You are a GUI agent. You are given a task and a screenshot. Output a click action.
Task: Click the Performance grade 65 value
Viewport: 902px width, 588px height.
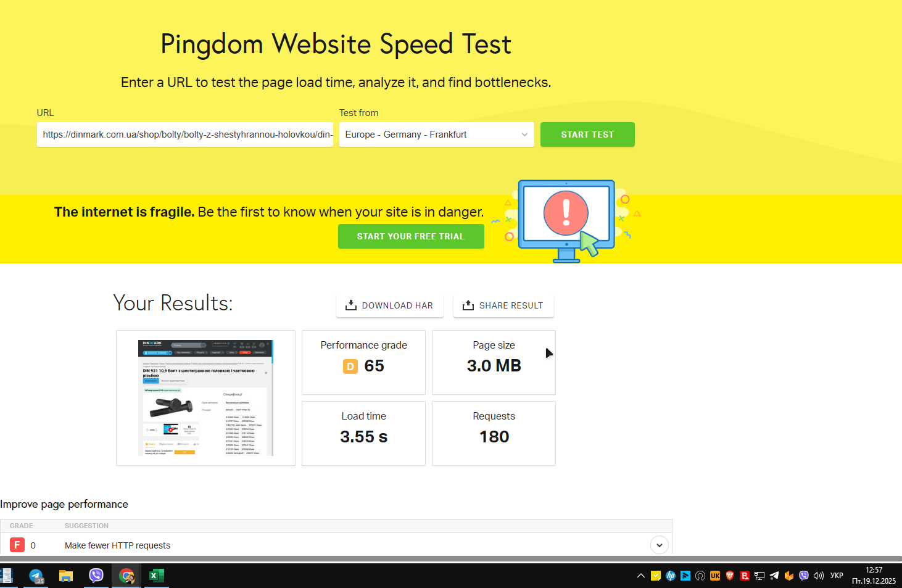click(x=374, y=366)
